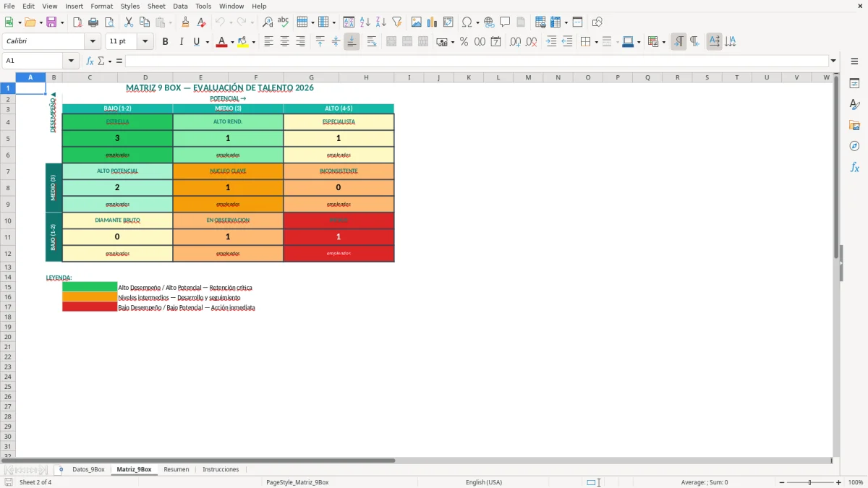Open the font color palette dropdown arrow
This screenshot has width=868, height=488.
231,42
